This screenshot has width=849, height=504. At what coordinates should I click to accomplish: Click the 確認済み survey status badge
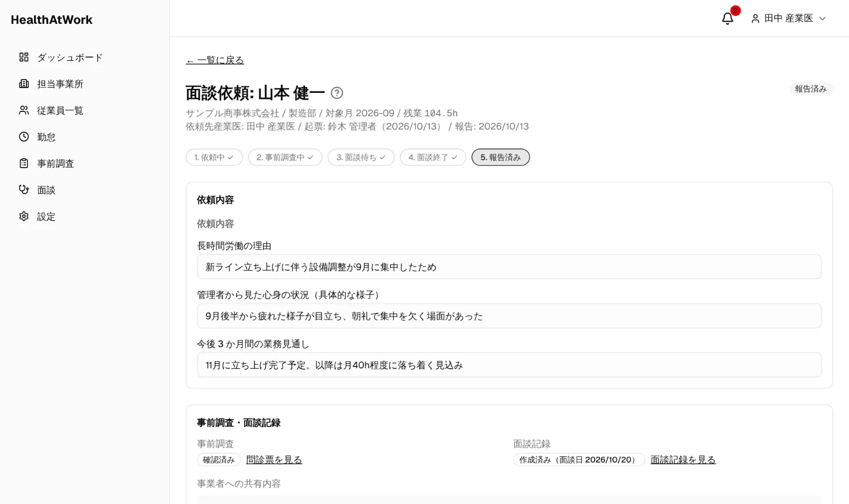(219, 459)
